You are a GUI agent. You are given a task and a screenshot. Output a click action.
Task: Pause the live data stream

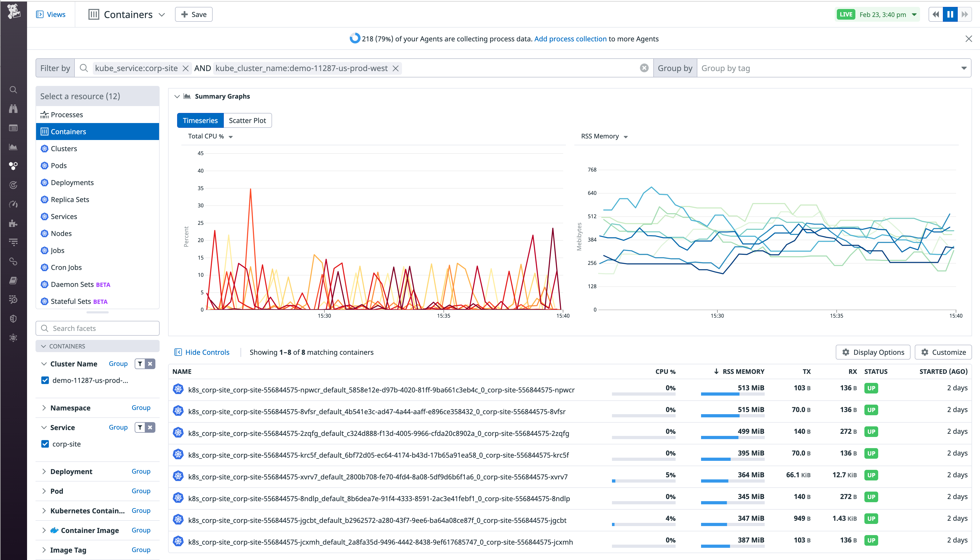click(x=950, y=15)
